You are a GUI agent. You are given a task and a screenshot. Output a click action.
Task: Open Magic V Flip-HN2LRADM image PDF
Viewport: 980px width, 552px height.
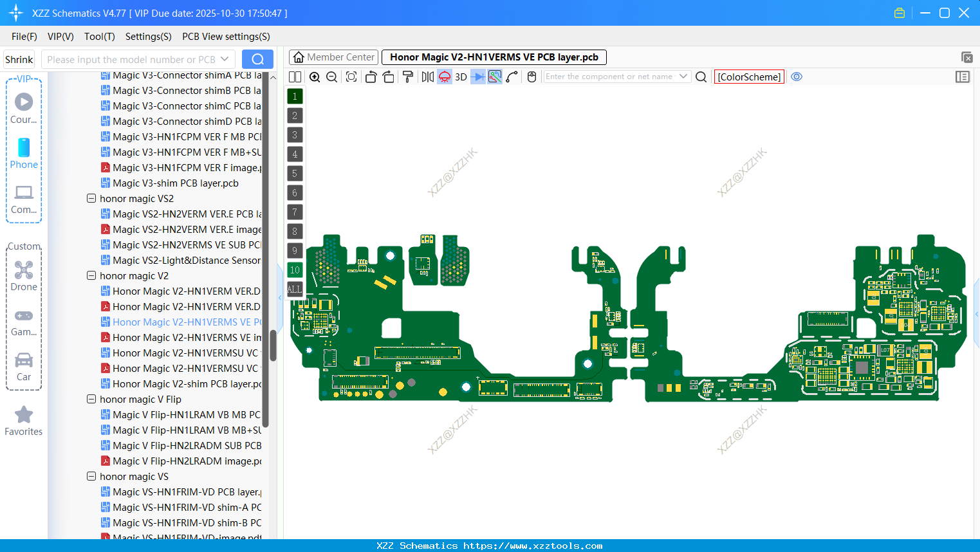pos(181,461)
